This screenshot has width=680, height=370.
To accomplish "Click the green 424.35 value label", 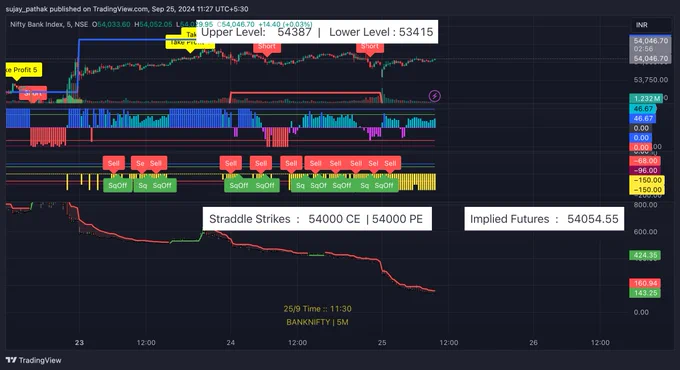I will [x=645, y=255].
